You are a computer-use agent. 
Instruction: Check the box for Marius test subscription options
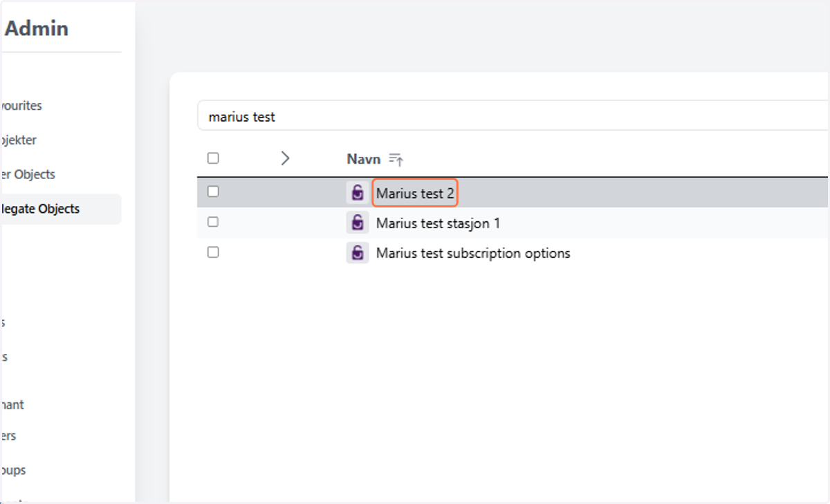click(x=213, y=252)
